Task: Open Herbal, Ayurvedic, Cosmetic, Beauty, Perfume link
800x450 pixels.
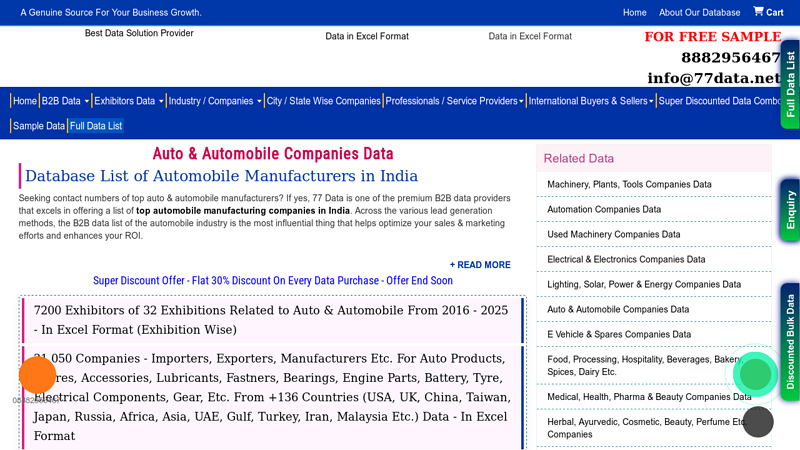Action: (646, 428)
